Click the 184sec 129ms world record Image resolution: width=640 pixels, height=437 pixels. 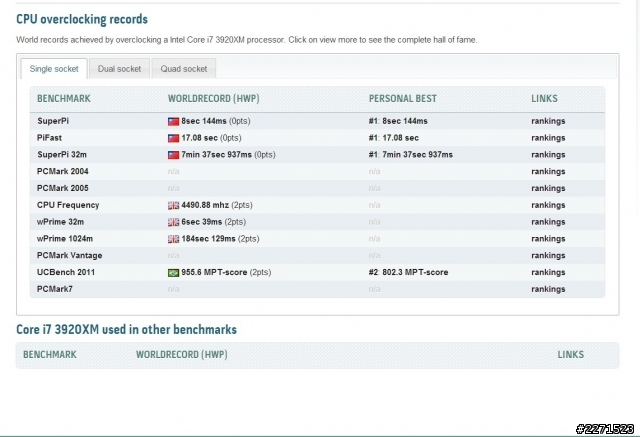pyautogui.click(x=209, y=239)
